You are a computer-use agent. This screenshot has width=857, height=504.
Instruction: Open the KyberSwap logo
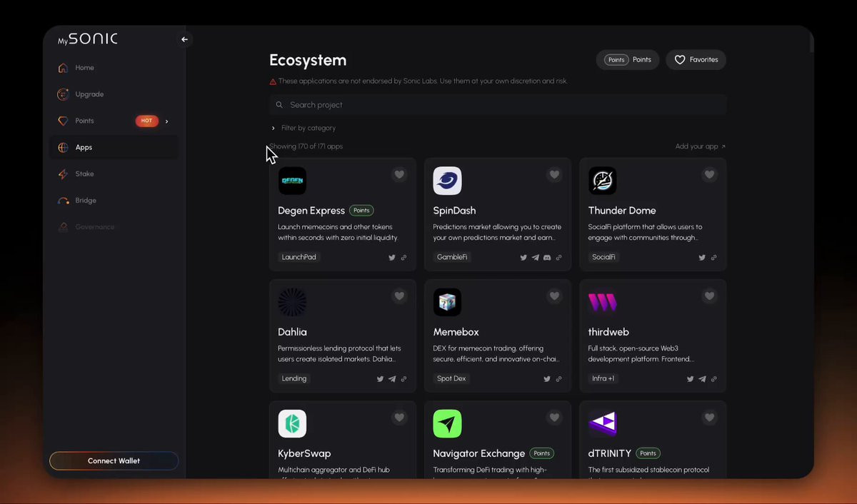click(292, 424)
